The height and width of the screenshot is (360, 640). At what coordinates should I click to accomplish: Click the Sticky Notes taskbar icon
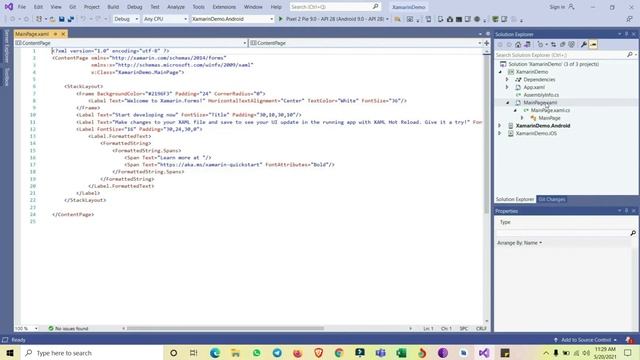[505, 353]
